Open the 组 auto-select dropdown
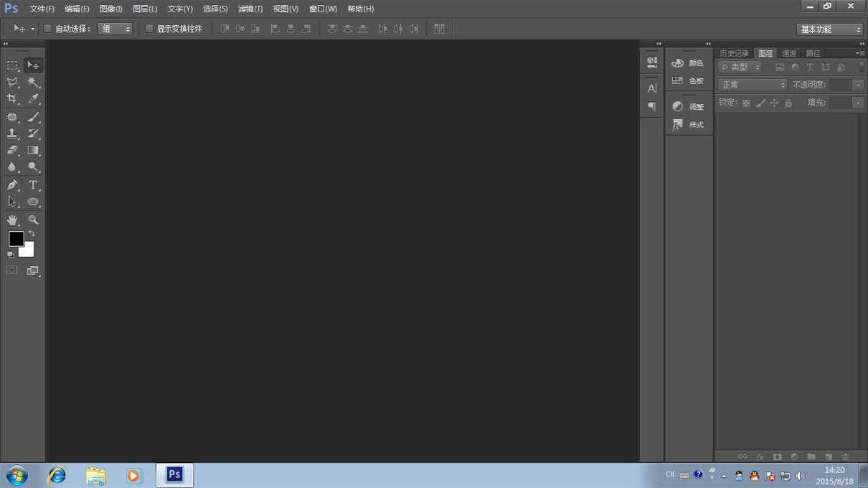Screen dimensions: 868x488 [x=115, y=29]
